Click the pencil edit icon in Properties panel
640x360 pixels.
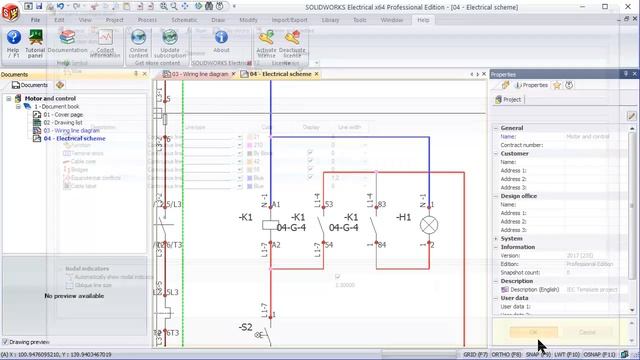(x=631, y=116)
